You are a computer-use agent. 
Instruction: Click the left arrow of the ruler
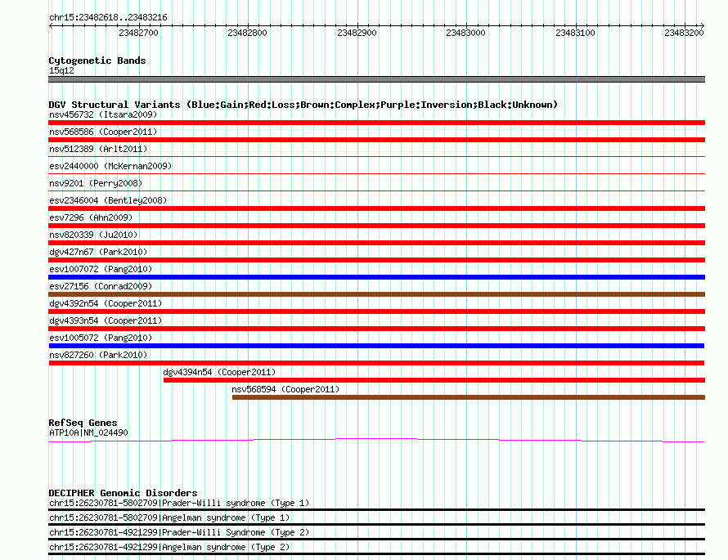(51, 26)
